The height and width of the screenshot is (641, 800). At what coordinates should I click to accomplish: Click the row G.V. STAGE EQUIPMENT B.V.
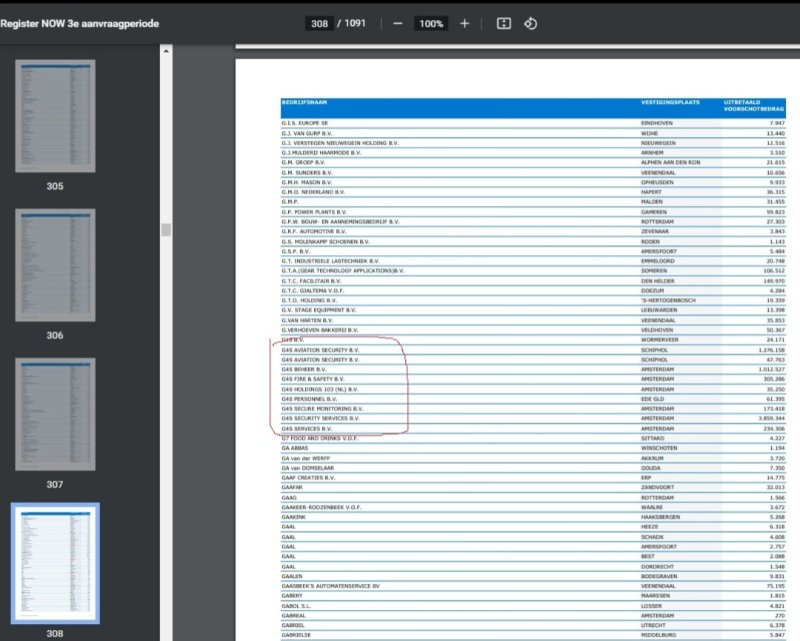533,310
